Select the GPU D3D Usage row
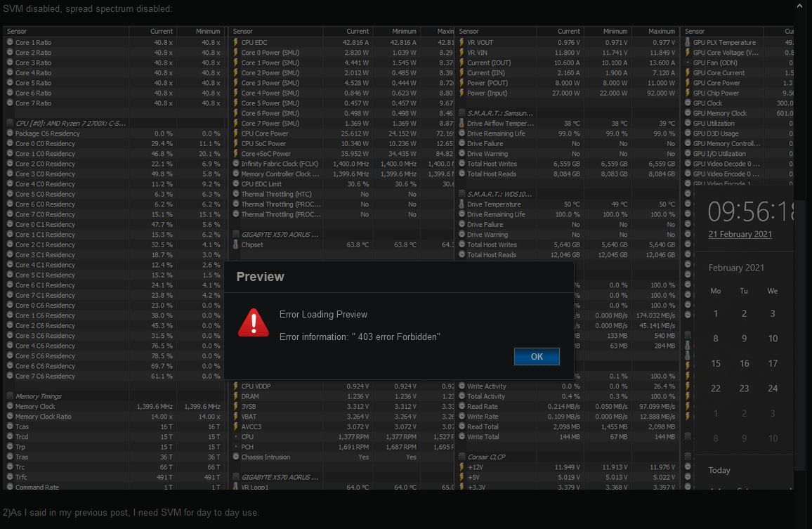 (x=738, y=133)
